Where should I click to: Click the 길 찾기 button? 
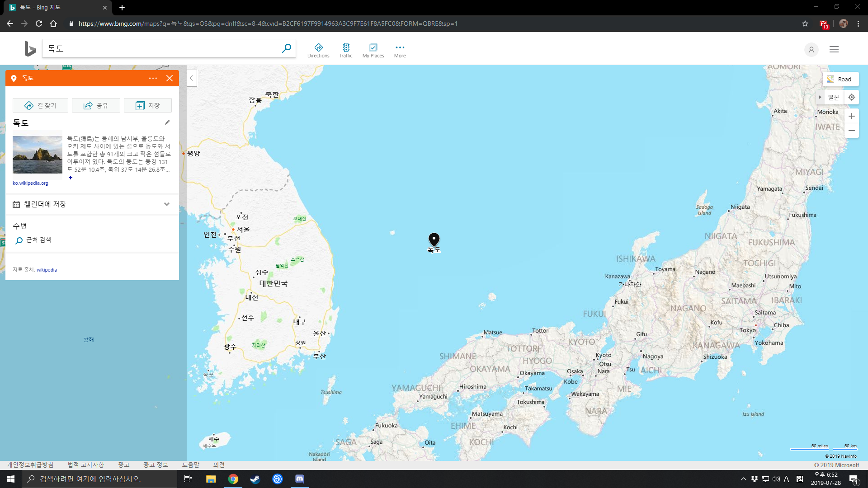click(x=40, y=105)
